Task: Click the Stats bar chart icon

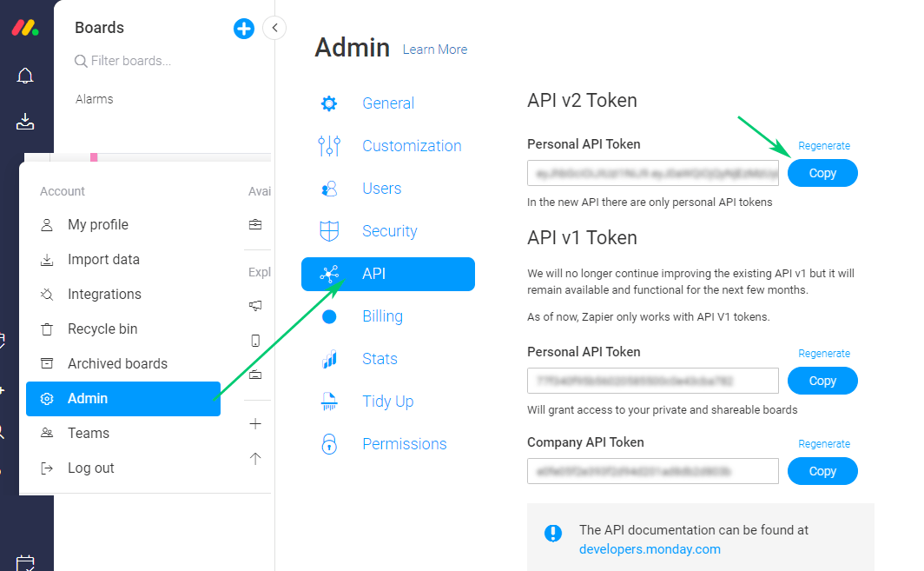Action: tap(329, 359)
